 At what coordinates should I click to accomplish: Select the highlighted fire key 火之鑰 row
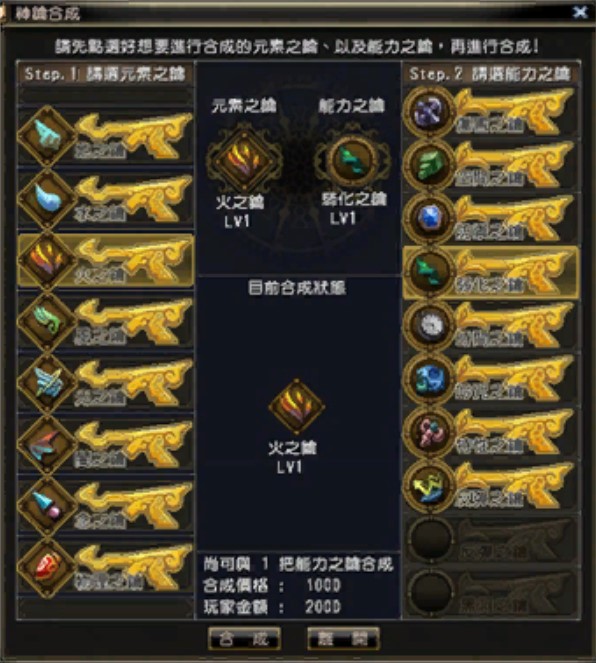click(106, 260)
